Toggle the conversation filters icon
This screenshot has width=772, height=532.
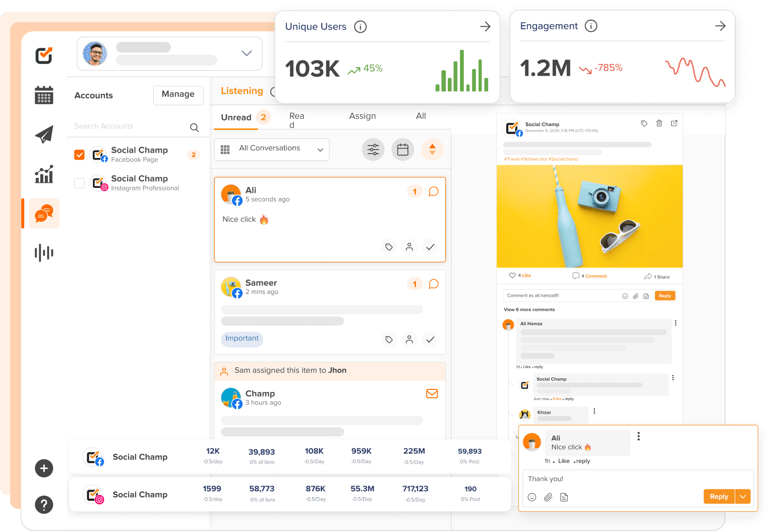[x=373, y=149]
